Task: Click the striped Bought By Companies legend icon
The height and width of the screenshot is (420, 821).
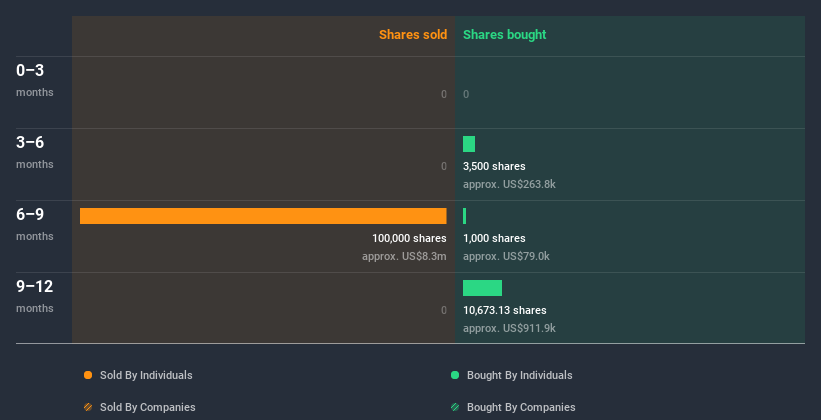Action: (455, 407)
